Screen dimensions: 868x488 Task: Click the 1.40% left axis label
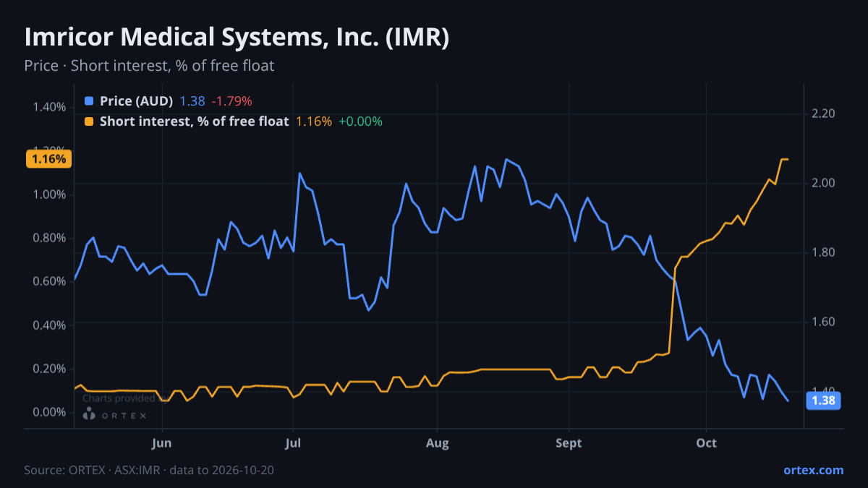click(49, 108)
